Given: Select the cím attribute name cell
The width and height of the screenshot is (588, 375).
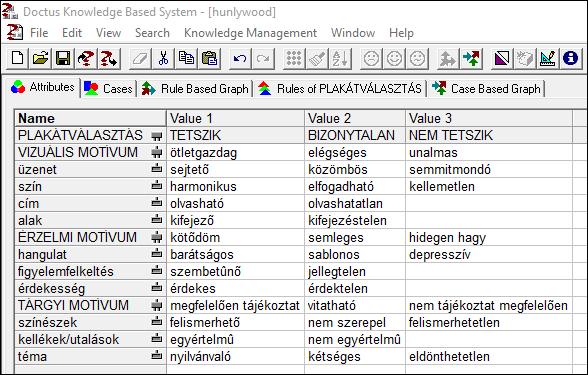Looking at the screenshot, I should (90, 204).
